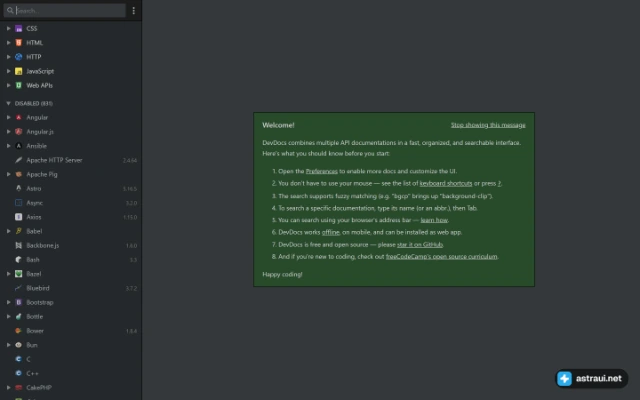This screenshot has height=400, width=640.
Task: Expand the HTML documentation tree
Action: 8,42
